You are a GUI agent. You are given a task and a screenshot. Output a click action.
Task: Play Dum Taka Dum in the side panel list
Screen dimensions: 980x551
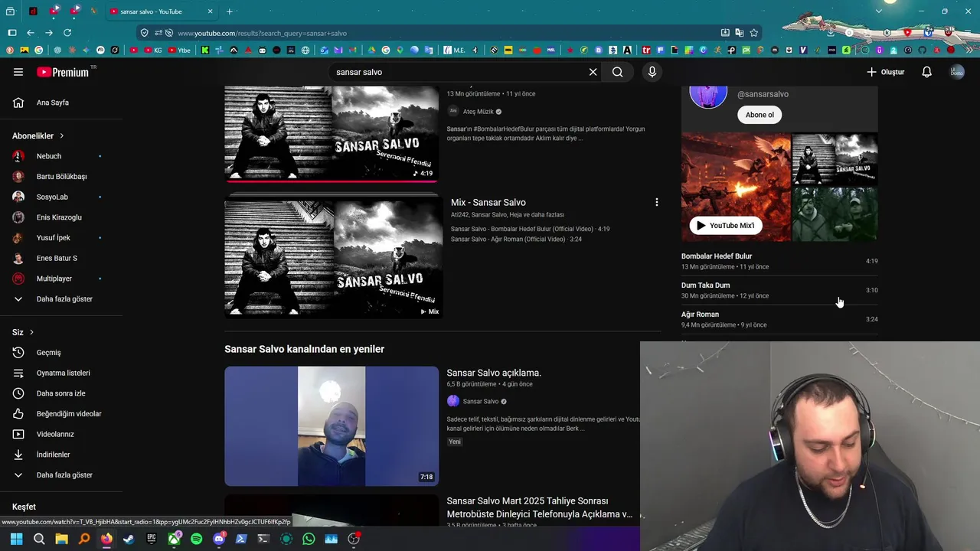pos(779,290)
